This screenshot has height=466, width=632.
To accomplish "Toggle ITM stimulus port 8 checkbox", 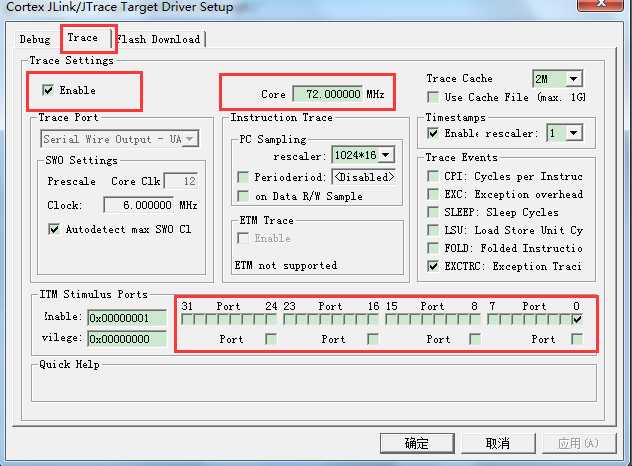I will tap(475, 320).
